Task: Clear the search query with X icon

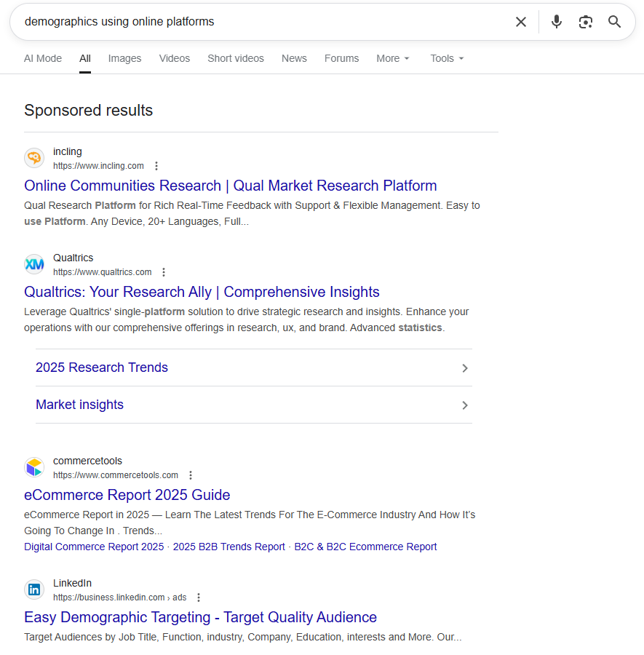Action: click(521, 22)
